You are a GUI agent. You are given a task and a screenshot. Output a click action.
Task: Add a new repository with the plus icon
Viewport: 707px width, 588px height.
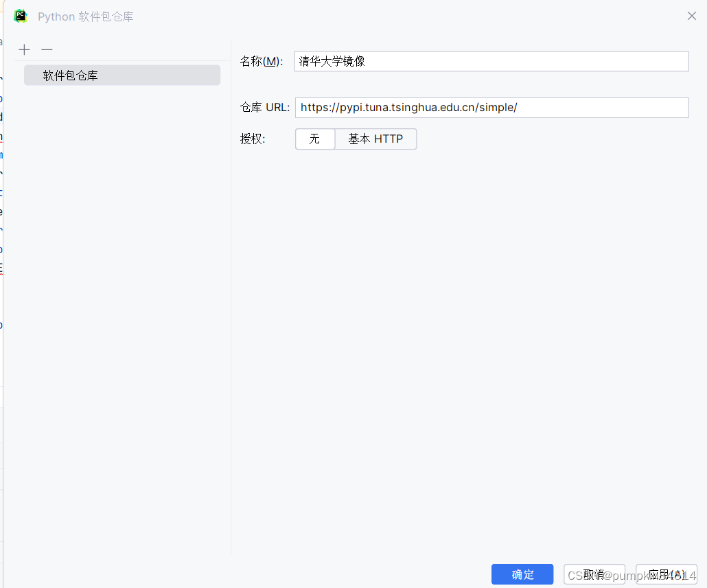pos(24,49)
